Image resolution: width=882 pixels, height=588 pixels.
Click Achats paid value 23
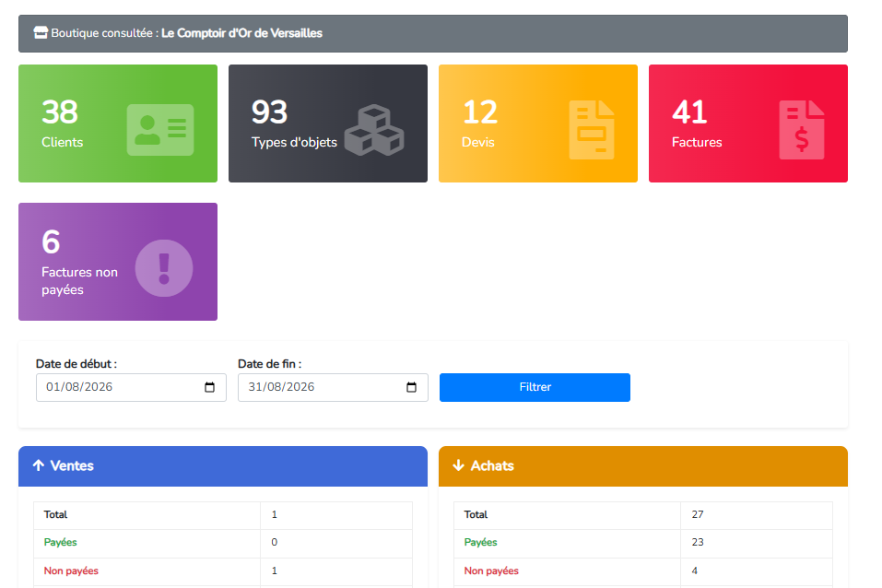click(698, 543)
